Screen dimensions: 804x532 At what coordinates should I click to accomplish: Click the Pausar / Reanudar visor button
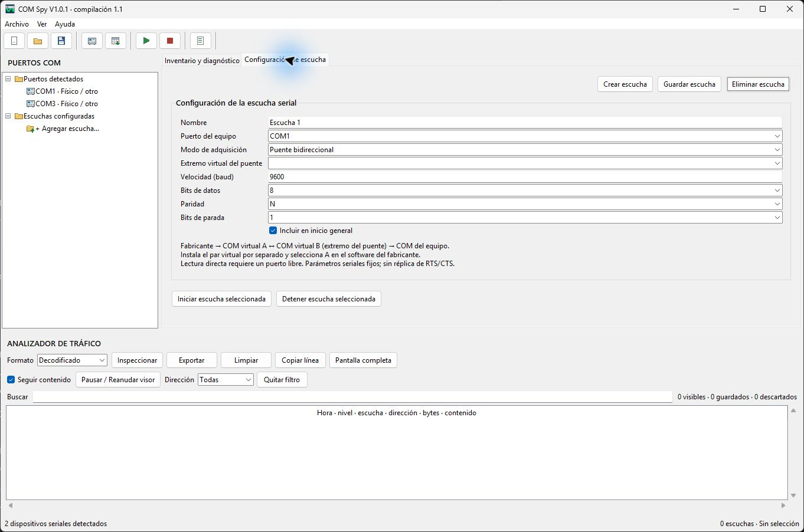coord(118,380)
